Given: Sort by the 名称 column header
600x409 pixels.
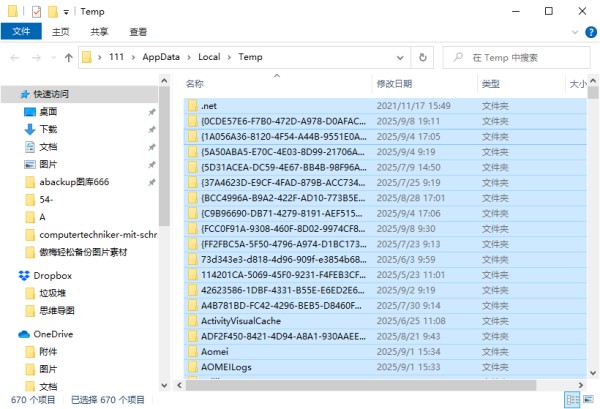Looking at the screenshot, I should [277, 84].
